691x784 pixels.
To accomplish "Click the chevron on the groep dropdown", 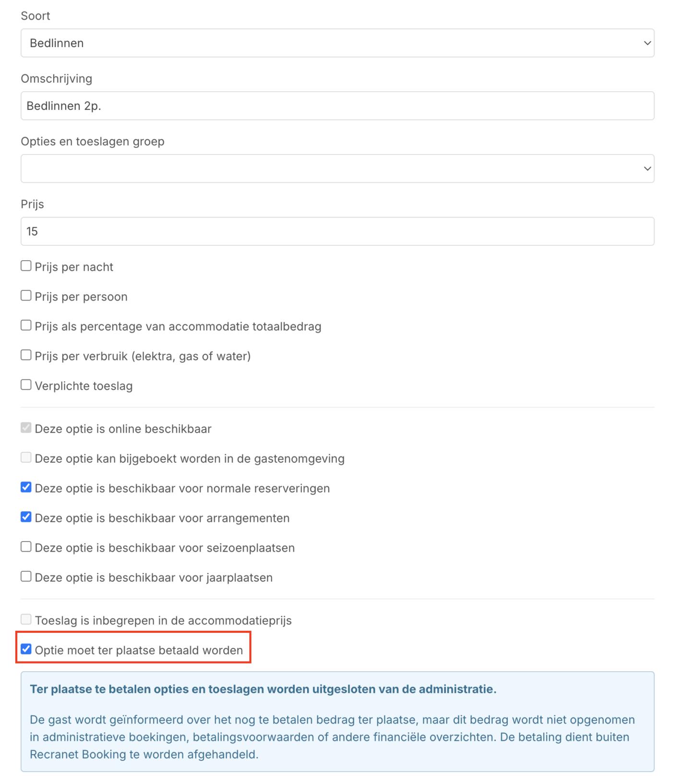I will click(x=647, y=169).
